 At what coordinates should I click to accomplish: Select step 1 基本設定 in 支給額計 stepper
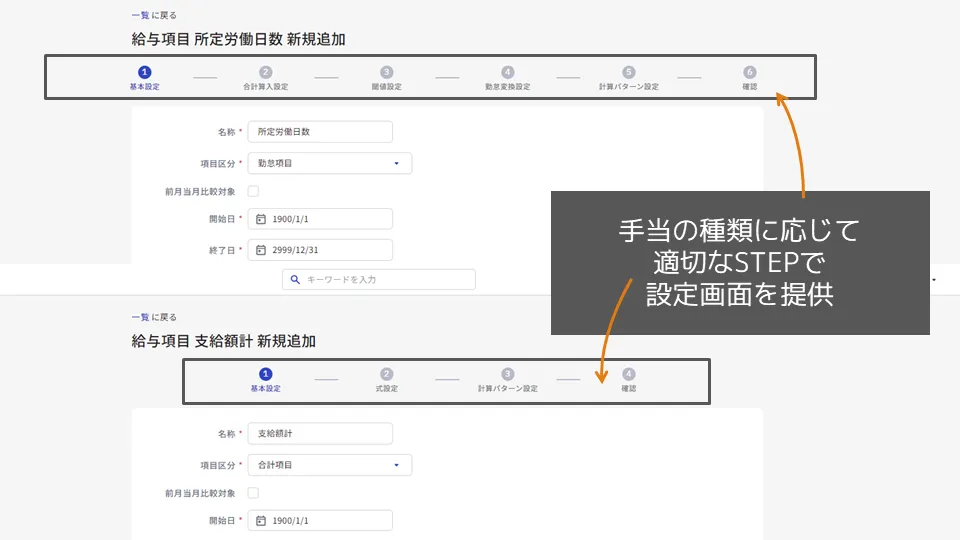(x=265, y=380)
